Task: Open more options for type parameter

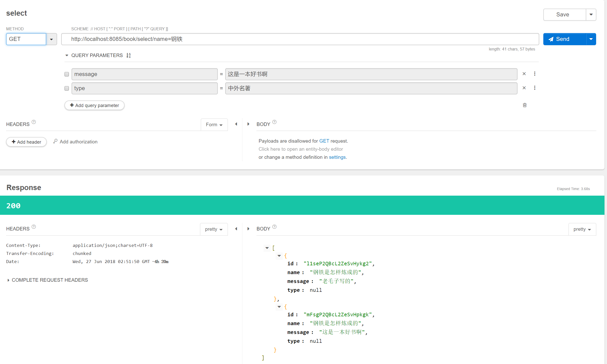Action: [535, 88]
